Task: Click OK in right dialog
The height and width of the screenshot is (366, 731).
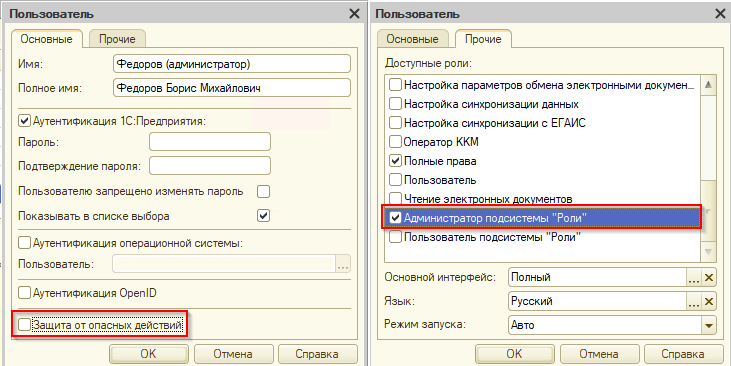Action: click(x=515, y=354)
